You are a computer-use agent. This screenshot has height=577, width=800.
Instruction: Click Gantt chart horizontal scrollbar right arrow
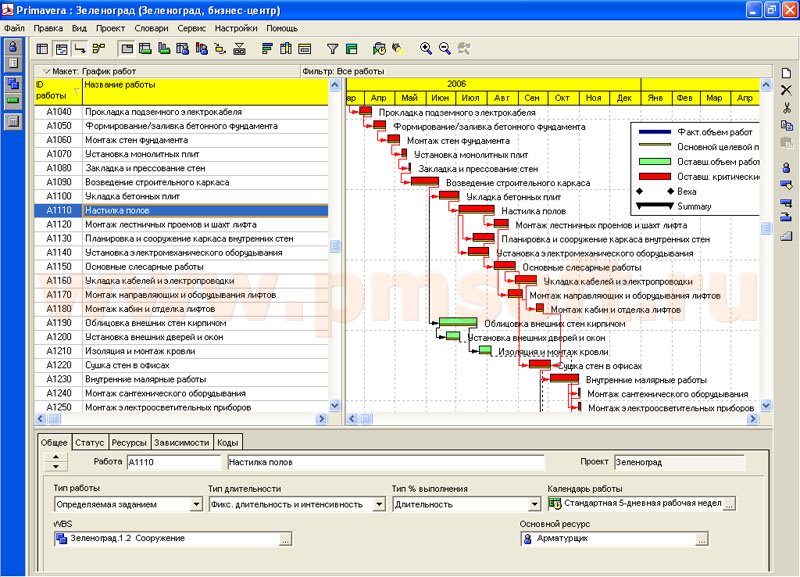click(753, 419)
